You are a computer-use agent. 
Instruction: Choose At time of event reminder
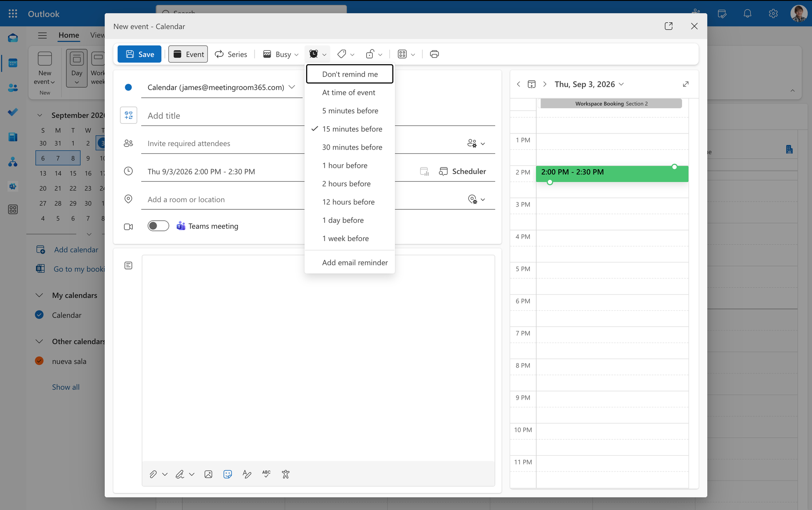coord(350,93)
